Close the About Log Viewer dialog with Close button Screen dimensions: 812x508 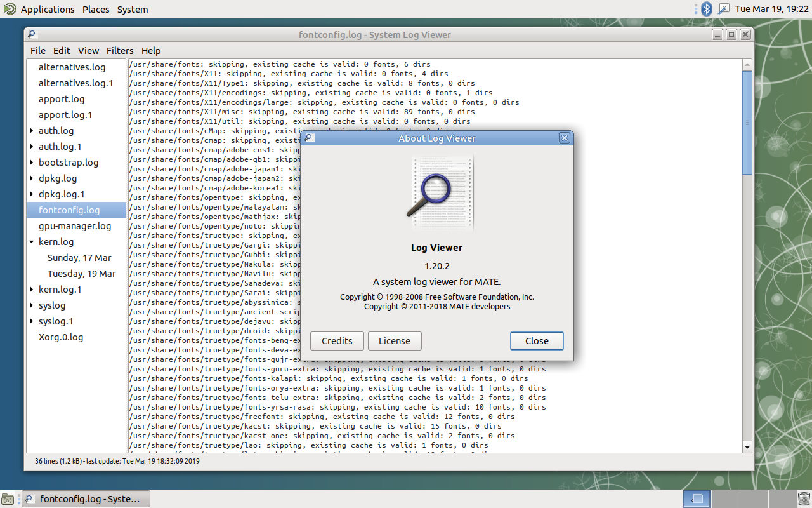coord(537,341)
